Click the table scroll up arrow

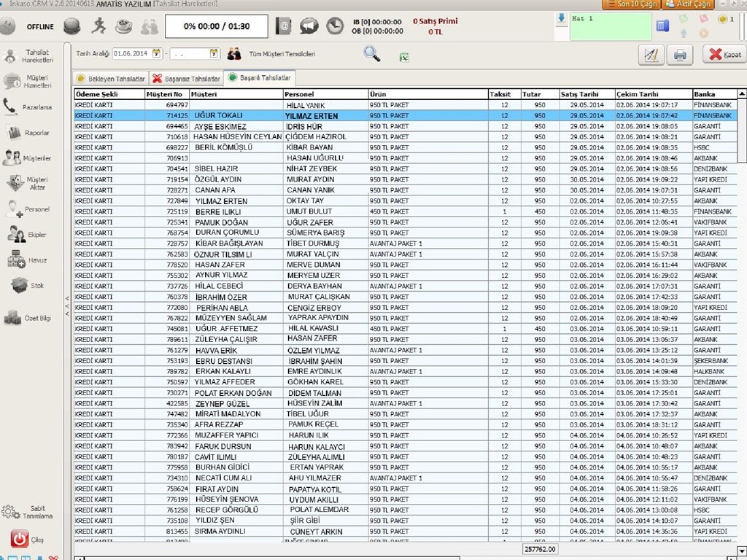pos(742,94)
